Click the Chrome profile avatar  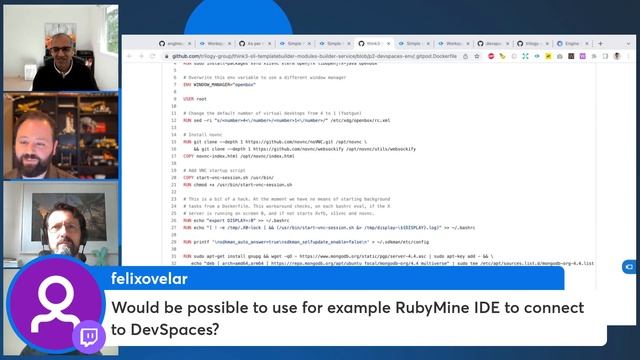pyautogui.click(x=617, y=56)
